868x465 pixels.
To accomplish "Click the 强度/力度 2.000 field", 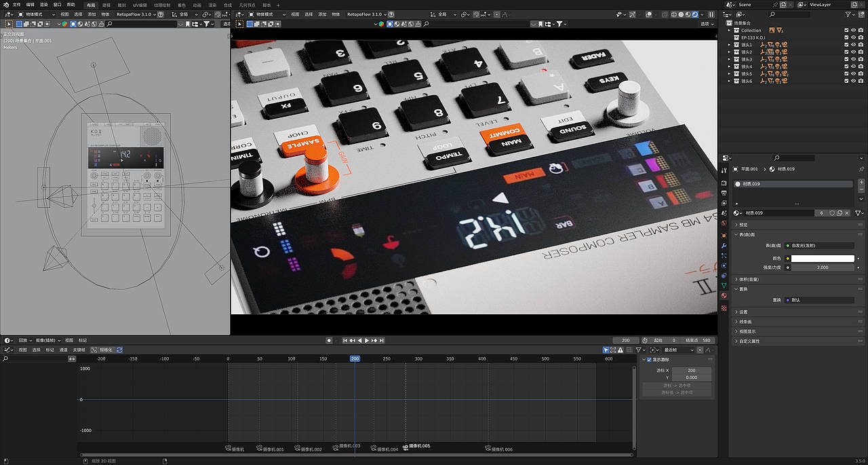I will click(x=823, y=267).
